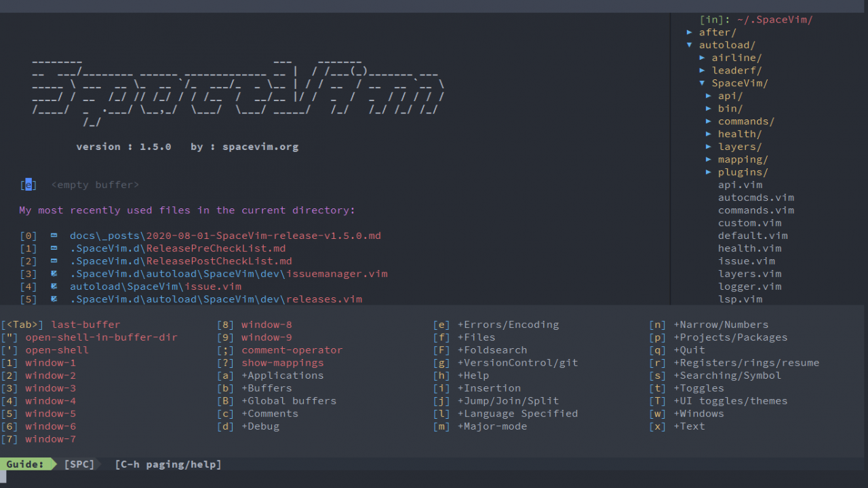Image resolution: width=868 pixels, height=488 pixels.
Task: Expand the bin/ folder arrow
Action: coord(709,109)
